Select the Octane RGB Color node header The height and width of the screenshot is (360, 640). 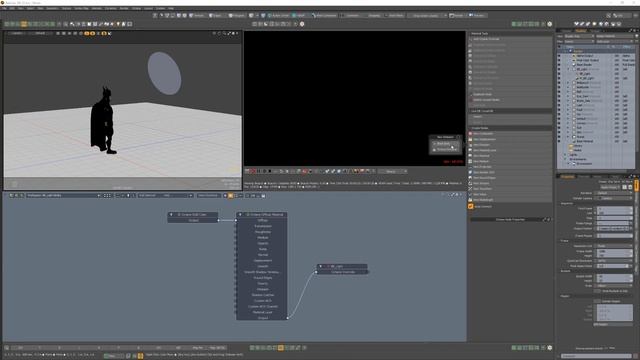click(x=193, y=214)
